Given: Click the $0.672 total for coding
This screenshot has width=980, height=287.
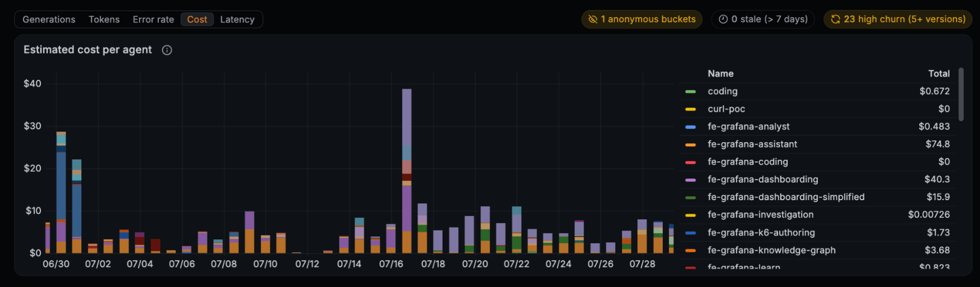Looking at the screenshot, I should point(934,91).
